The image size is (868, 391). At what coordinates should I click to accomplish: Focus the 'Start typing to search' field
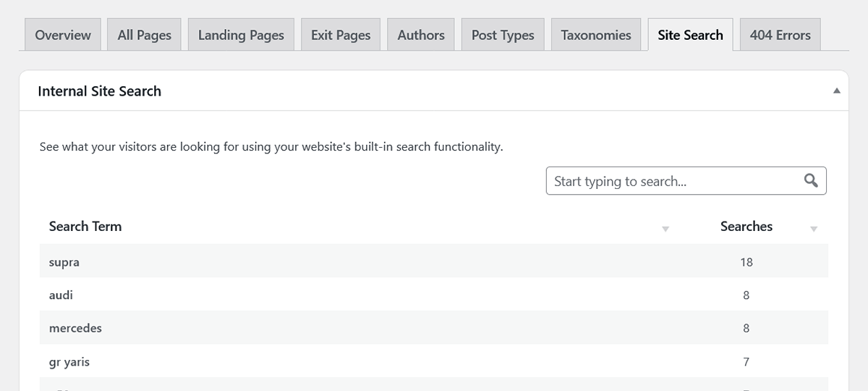(x=686, y=181)
